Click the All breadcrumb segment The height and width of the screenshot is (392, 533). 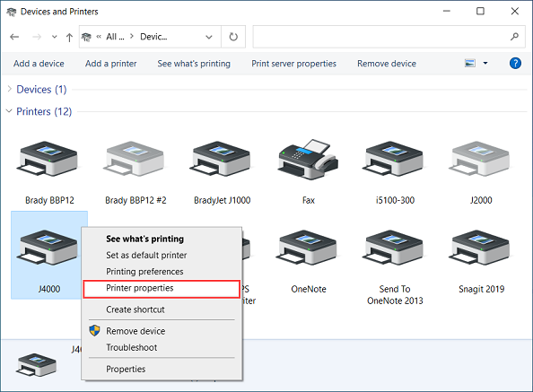coord(115,37)
